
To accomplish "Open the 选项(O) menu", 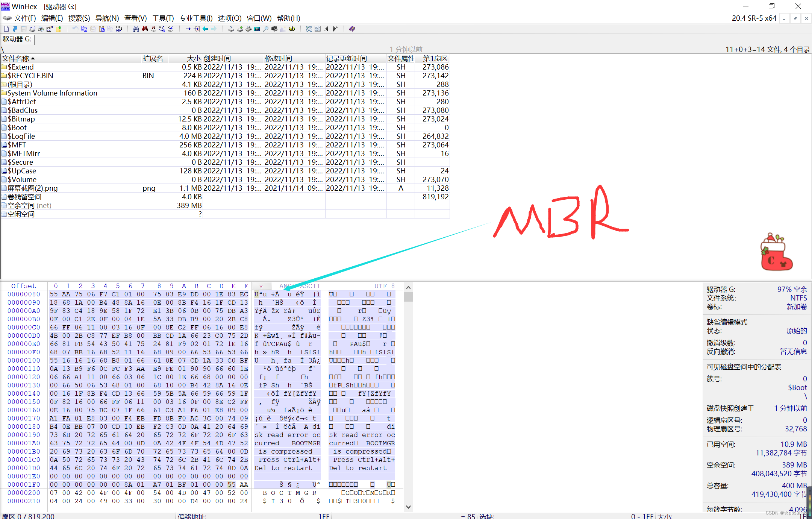I will pyautogui.click(x=230, y=18).
